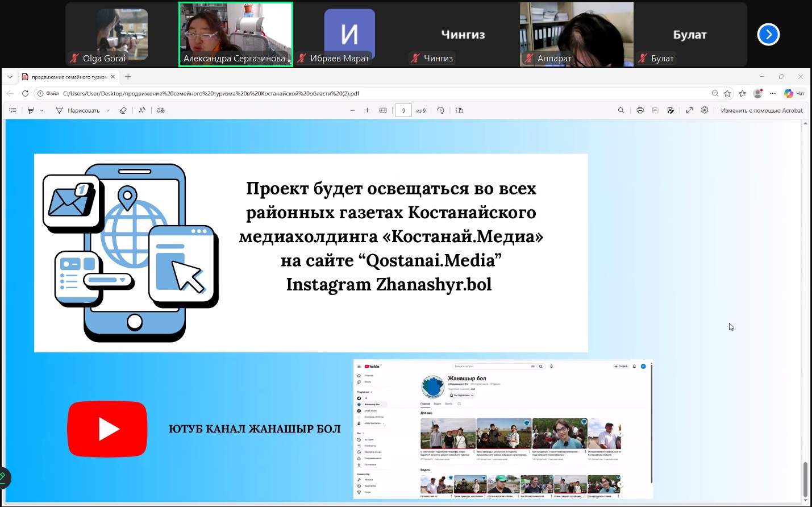This screenshot has width=812, height=507.
Task: Toggle the fit to width button
Action: 383,110
